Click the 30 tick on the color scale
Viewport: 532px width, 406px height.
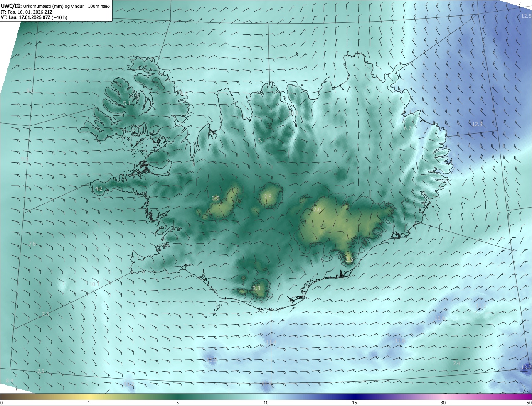click(x=443, y=403)
